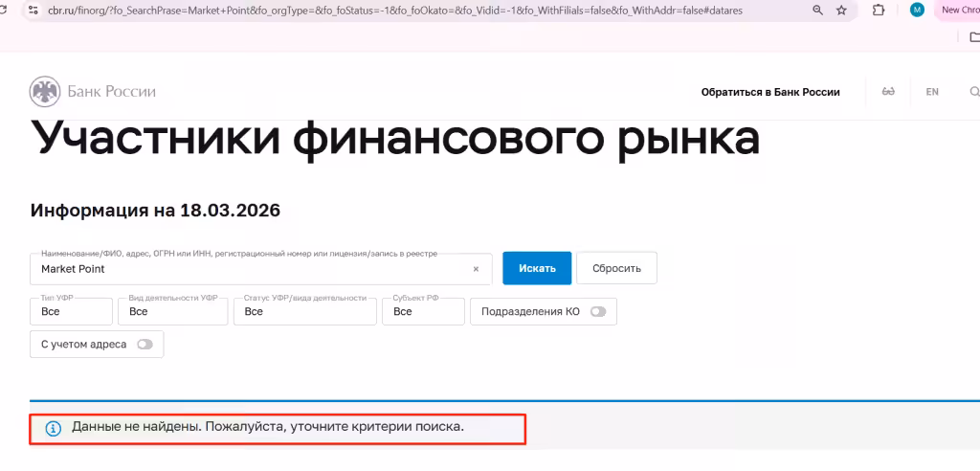The height and width of the screenshot is (471, 980).
Task: Open the Вид деятельности УФР dropdown
Action: pos(173,311)
